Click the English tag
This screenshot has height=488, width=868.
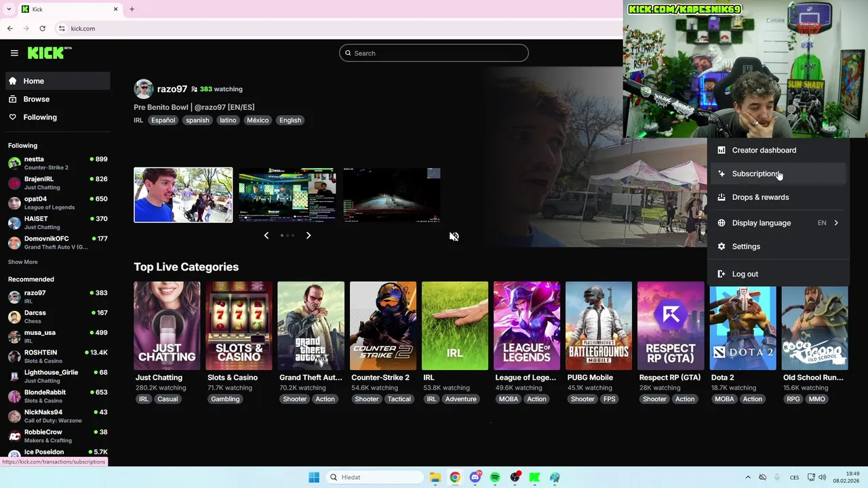(290, 120)
